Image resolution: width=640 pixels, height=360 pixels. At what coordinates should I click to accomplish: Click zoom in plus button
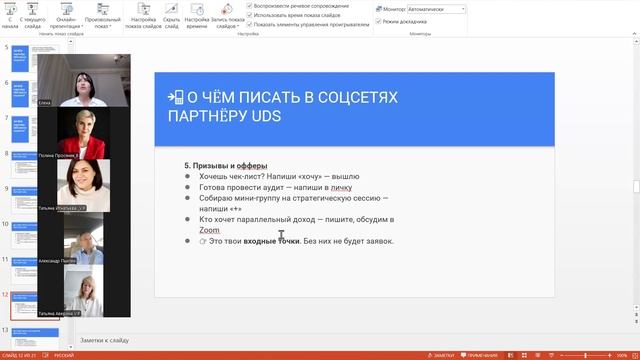609,356
